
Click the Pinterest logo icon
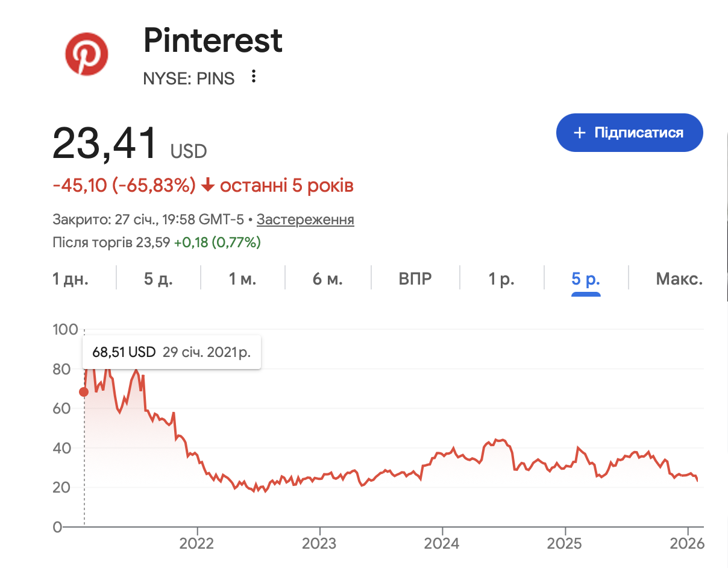87,54
